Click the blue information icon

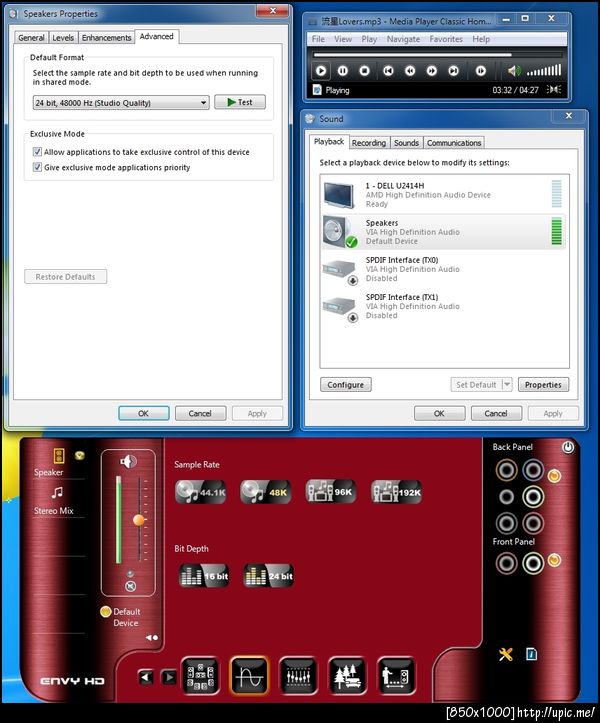click(531, 654)
